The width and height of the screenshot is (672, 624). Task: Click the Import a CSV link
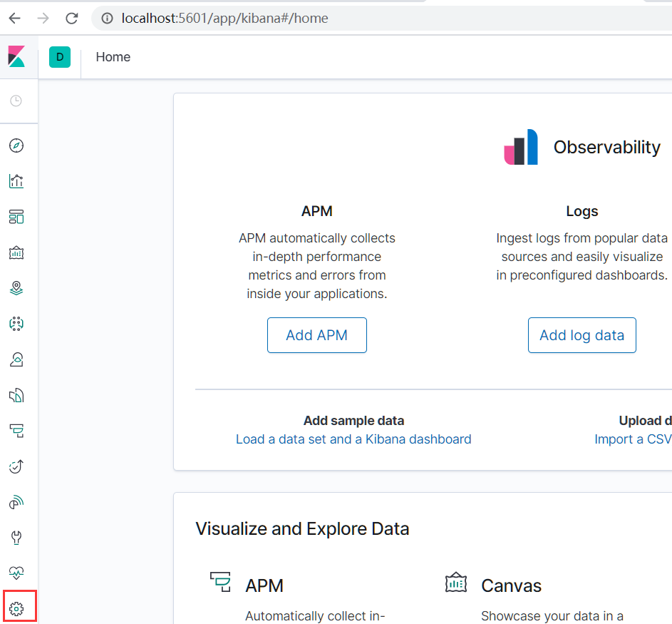633,439
